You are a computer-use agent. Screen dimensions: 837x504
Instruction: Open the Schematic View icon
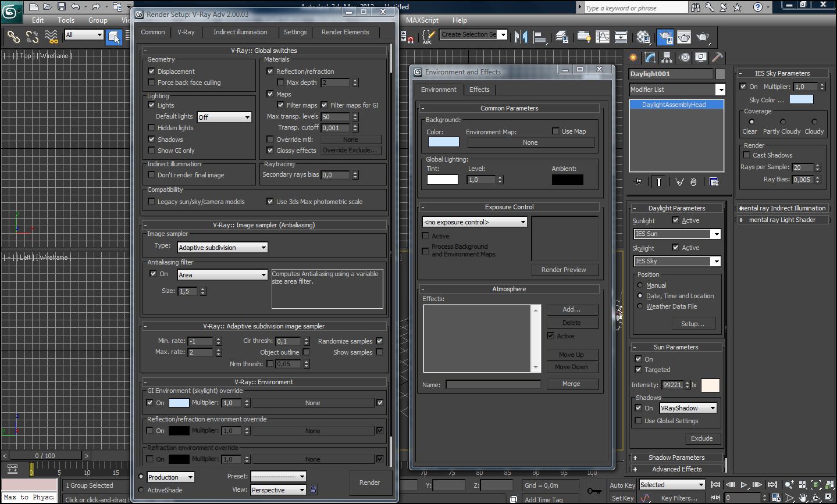(x=621, y=37)
